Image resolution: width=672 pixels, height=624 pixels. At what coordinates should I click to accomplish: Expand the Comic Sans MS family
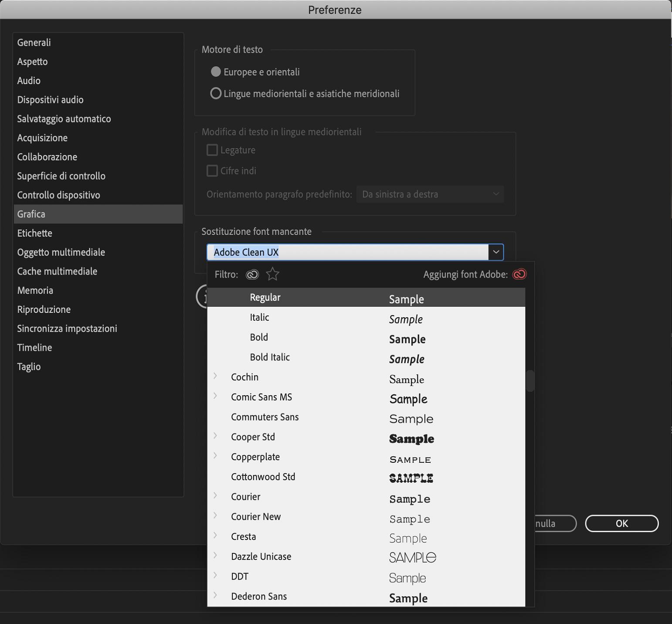pyautogui.click(x=215, y=396)
